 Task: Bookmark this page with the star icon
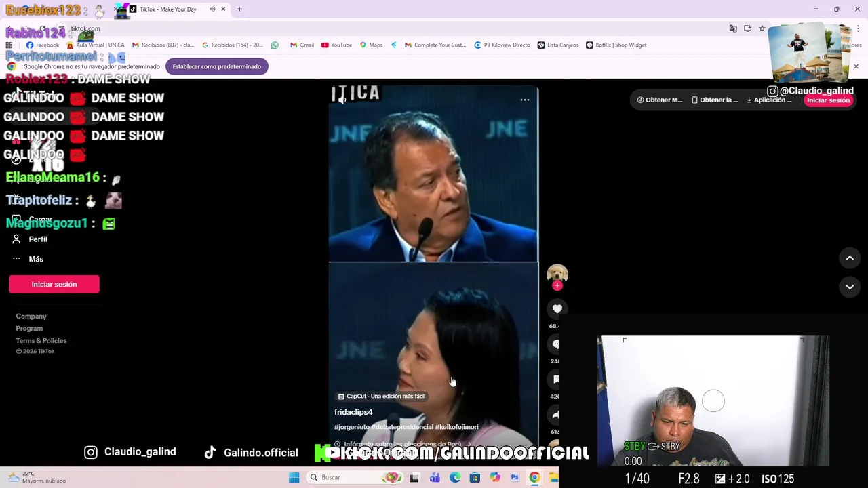click(762, 28)
